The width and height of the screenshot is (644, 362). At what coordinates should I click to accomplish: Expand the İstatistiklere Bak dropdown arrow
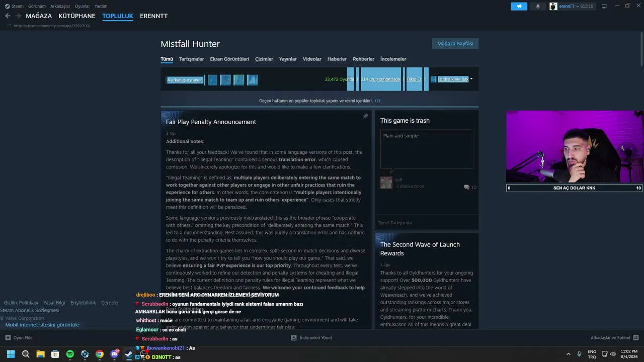point(471,79)
